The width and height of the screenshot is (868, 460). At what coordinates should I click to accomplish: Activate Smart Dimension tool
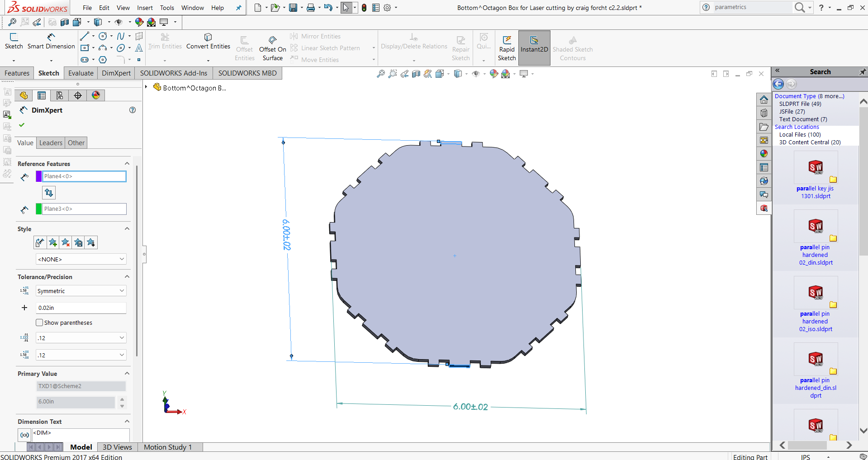pos(51,41)
